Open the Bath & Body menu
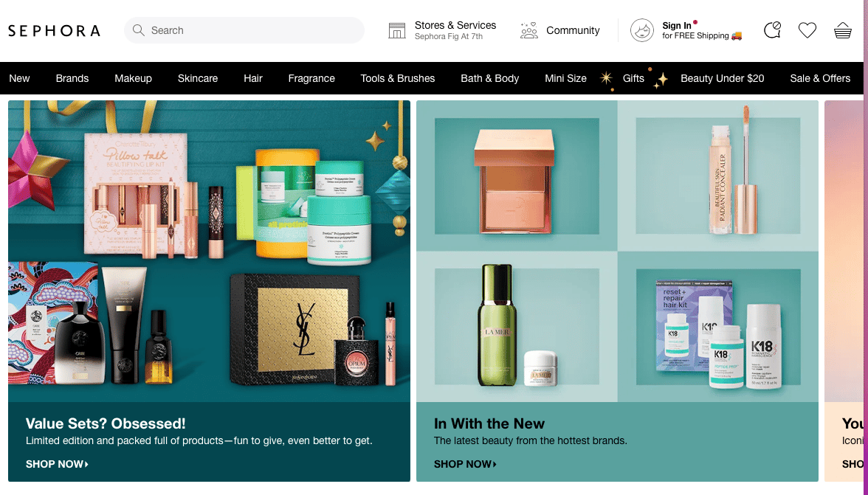 point(490,78)
